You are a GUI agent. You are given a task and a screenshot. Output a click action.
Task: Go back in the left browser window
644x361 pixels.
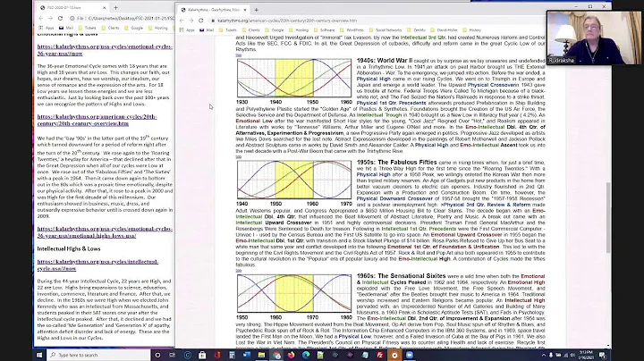pos(40,19)
